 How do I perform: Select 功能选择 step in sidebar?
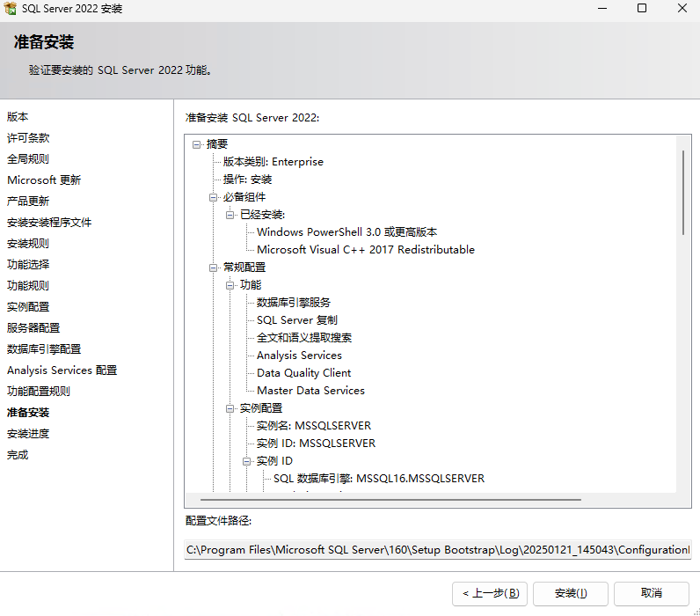(x=28, y=264)
